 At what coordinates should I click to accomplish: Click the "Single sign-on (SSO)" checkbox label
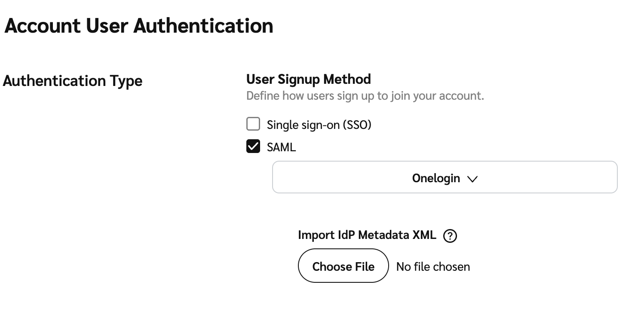click(319, 125)
